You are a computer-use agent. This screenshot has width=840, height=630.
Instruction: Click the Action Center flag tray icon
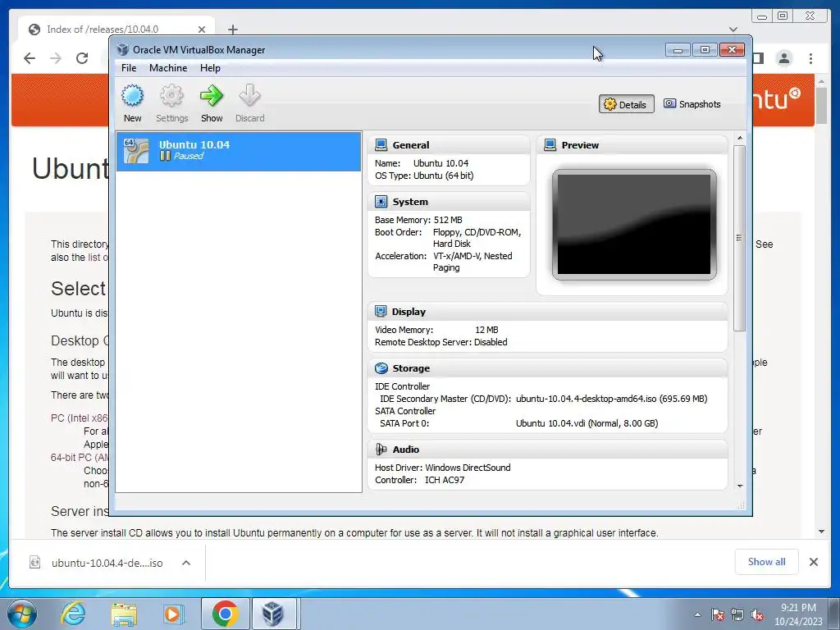point(718,614)
